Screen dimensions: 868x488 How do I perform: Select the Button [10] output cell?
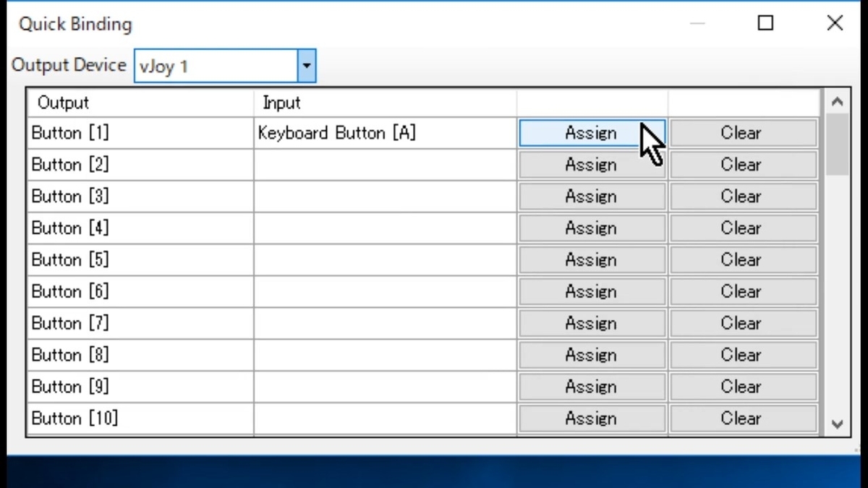coord(140,419)
